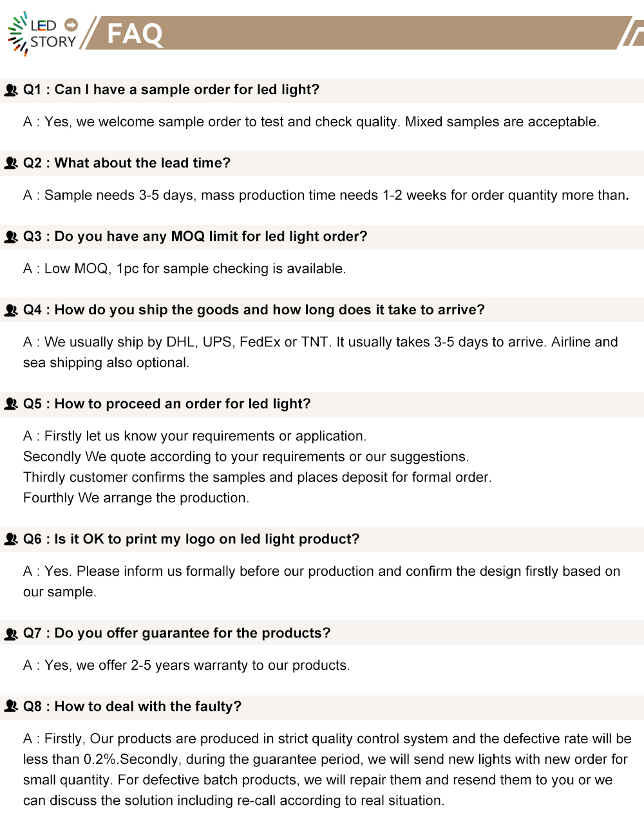The image size is (644, 832).
Task: Click the people icon next to Q6
Action: (x=11, y=540)
